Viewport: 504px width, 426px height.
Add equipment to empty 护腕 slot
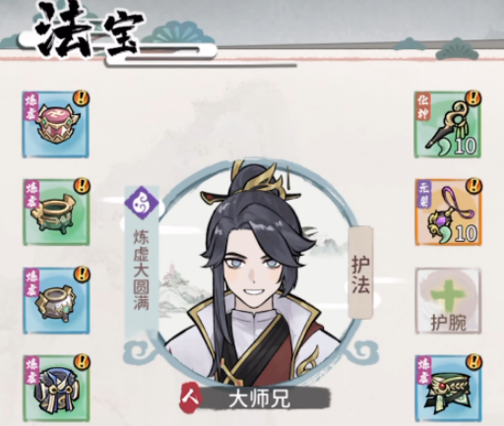448,301
